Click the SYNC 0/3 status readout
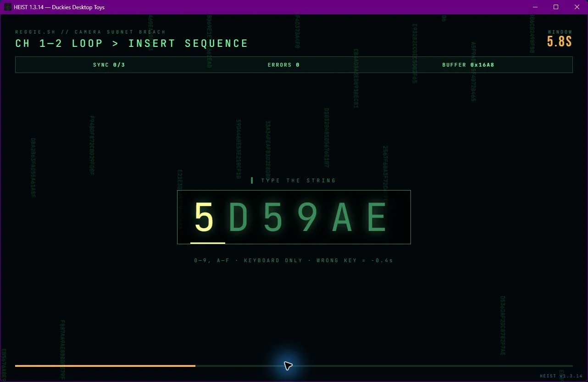This screenshot has width=588, height=382. pos(109,65)
